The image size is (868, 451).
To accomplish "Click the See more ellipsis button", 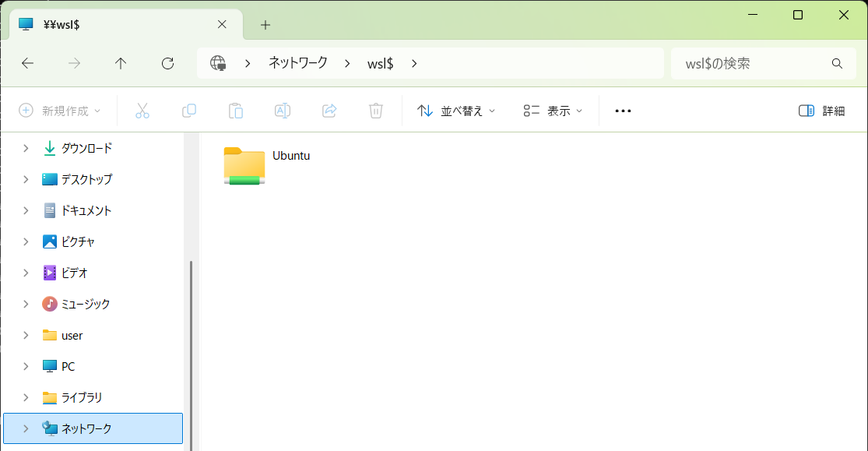I will pyautogui.click(x=623, y=111).
